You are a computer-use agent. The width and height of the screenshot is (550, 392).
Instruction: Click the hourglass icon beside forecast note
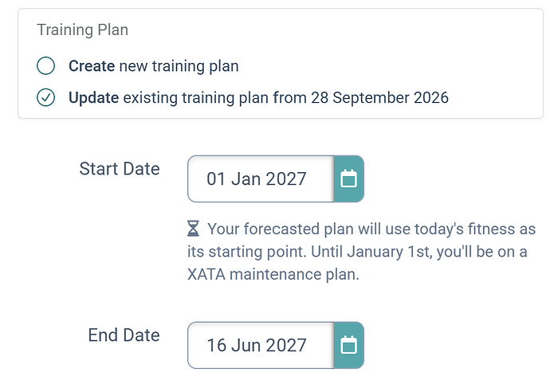[193, 229]
